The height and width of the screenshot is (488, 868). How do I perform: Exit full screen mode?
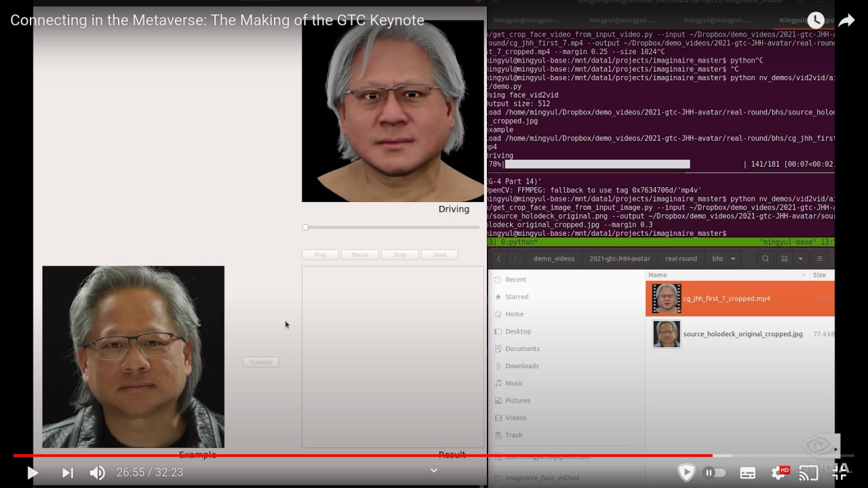click(x=841, y=472)
